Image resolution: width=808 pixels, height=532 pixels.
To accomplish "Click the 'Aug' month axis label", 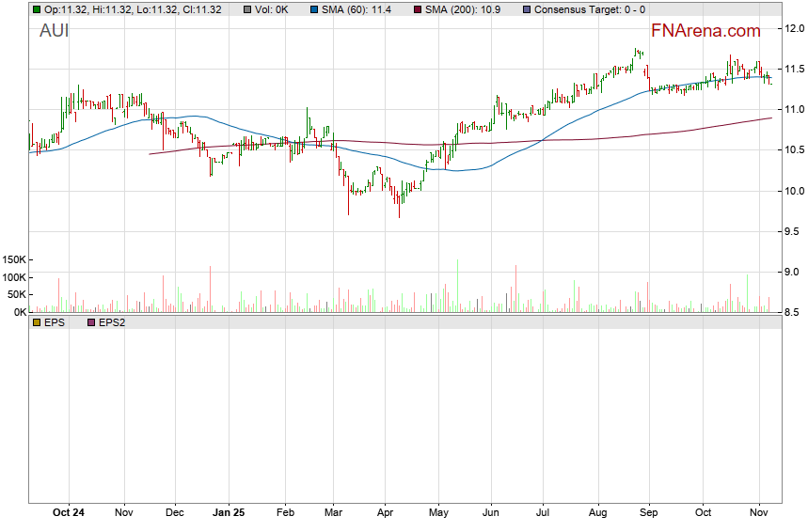I will pyautogui.click(x=596, y=513).
